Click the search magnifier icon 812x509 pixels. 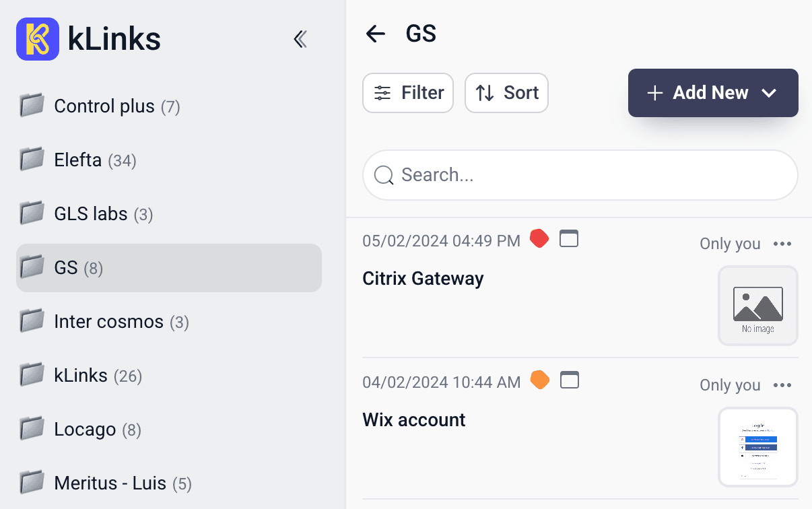tap(384, 175)
